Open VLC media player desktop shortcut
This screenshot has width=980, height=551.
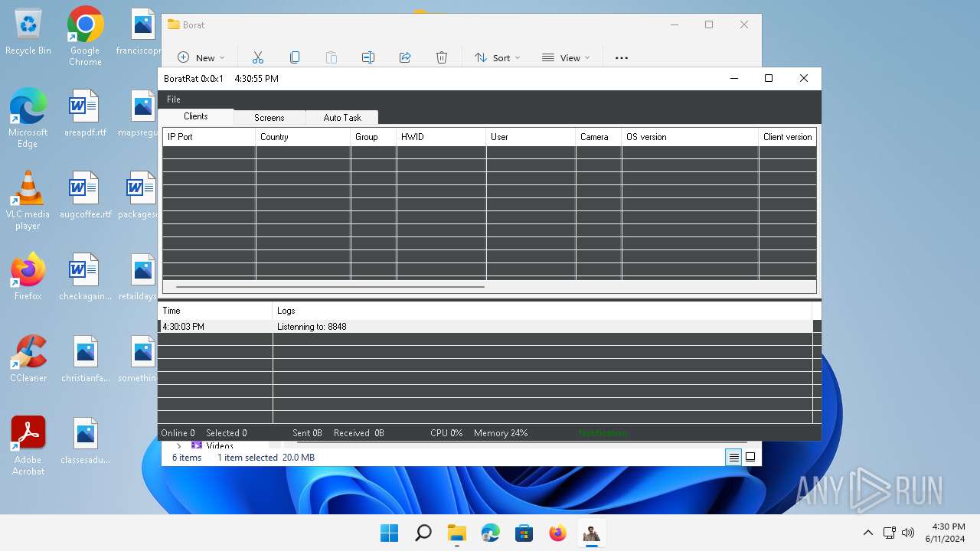[28, 200]
